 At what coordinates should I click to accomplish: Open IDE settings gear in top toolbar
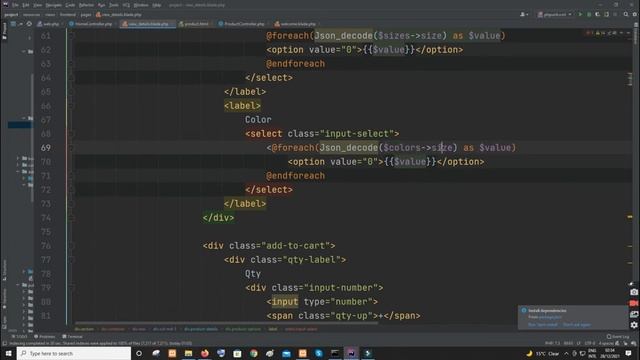pyautogui.click(x=634, y=15)
